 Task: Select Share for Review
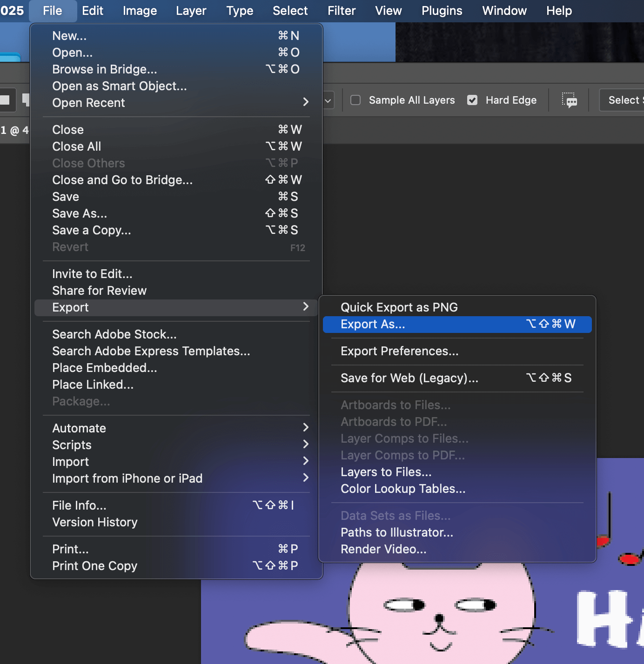click(176, 291)
